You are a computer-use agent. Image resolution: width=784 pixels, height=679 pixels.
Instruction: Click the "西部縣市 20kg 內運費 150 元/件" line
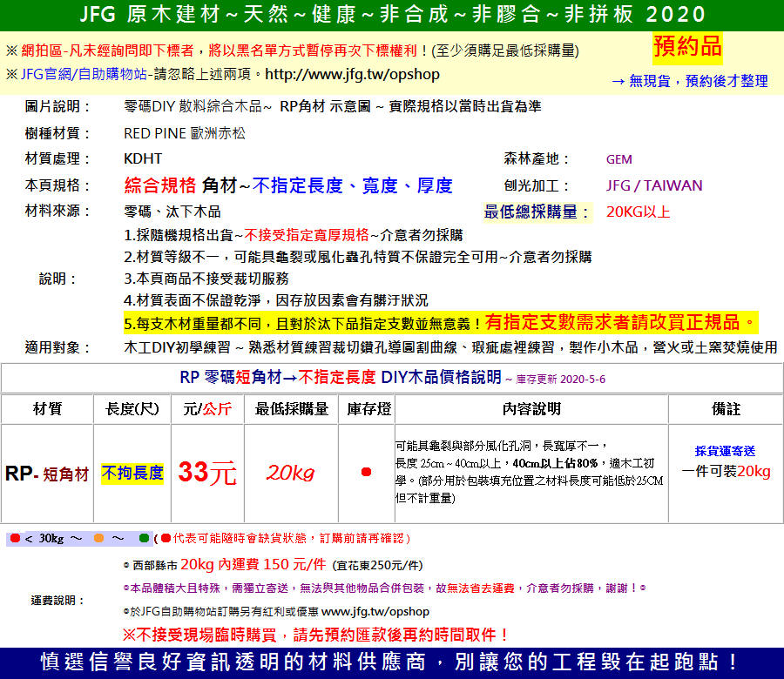click(225, 565)
